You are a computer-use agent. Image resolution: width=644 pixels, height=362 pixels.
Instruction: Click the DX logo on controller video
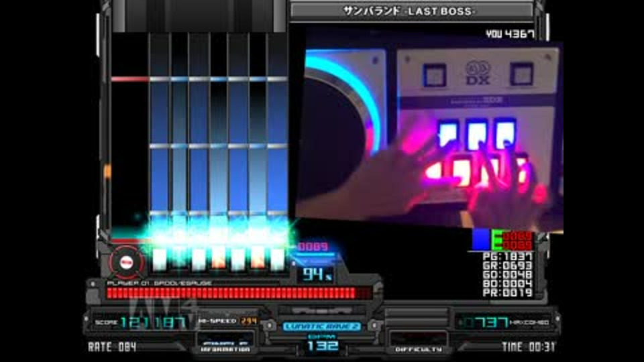pyautogui.click(x=478, y=72)
